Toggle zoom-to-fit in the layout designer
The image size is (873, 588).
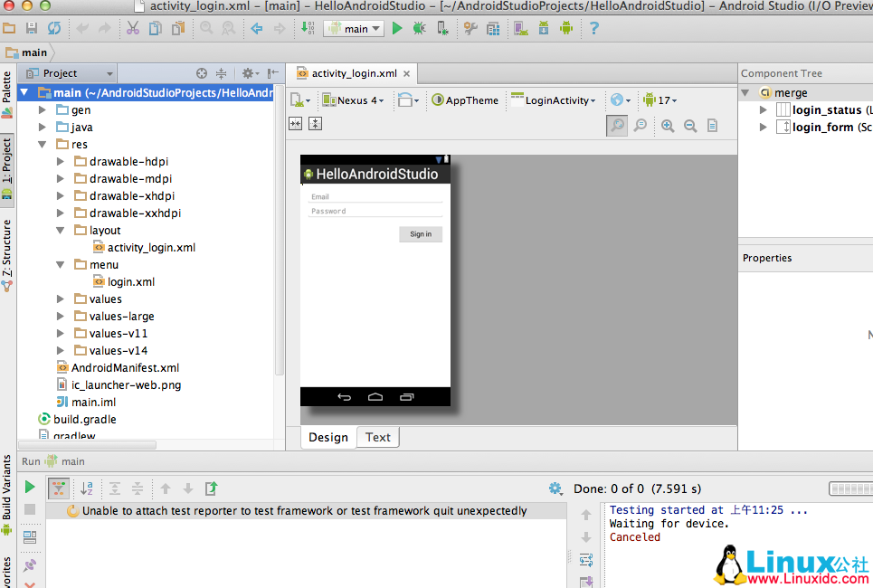pyautogui.click(x=617, y=126)
